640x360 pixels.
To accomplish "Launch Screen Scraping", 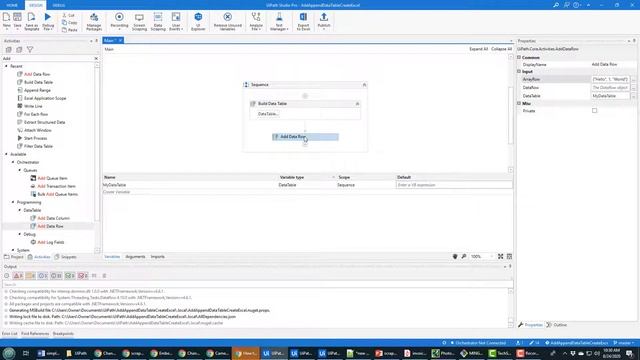I will [139, 21].
